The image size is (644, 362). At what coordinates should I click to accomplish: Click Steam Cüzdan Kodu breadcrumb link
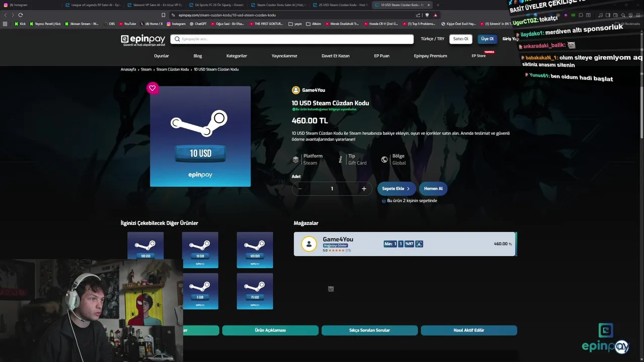[173, 69]
